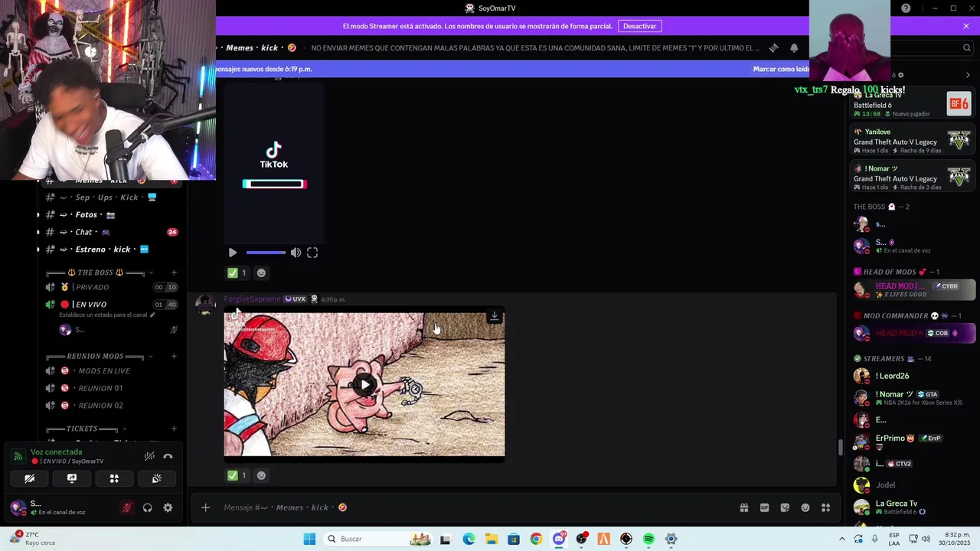Open the help question mark icon
This screenshot has height=551, width=980.
(x=906, y=8)
